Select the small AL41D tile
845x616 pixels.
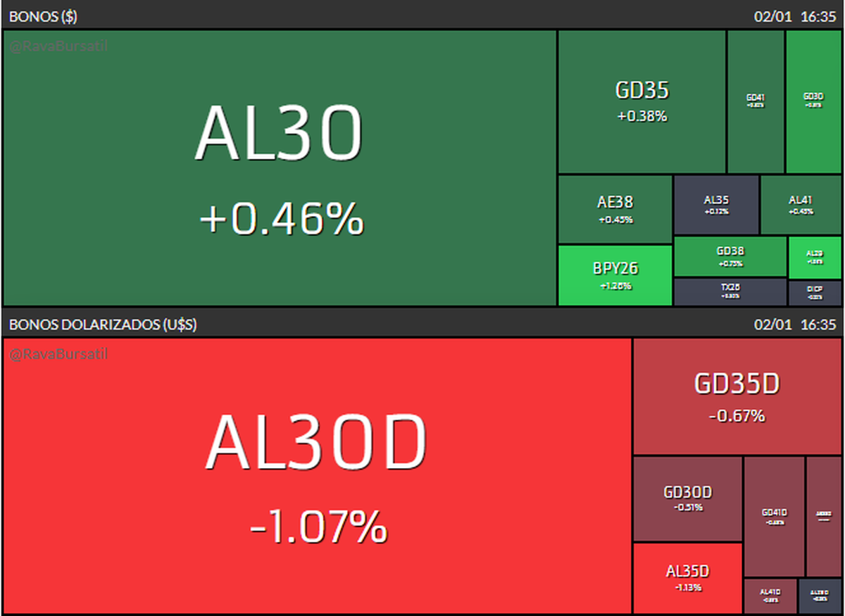tap(770, 596)
